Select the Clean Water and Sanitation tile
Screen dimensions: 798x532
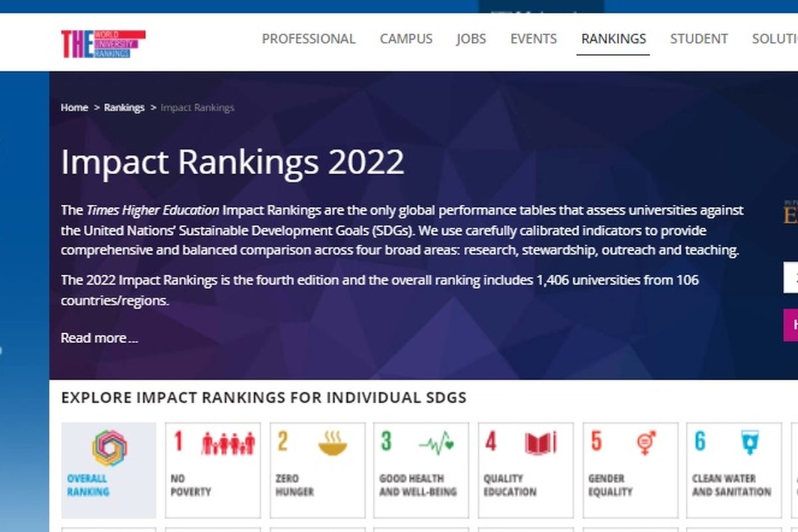[734, 470]
